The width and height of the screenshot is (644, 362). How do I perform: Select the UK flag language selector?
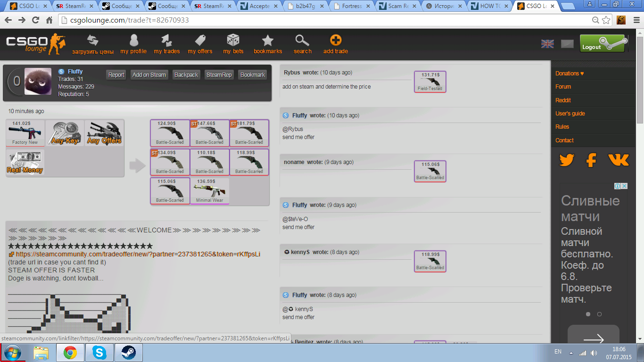tap(547, 44)
